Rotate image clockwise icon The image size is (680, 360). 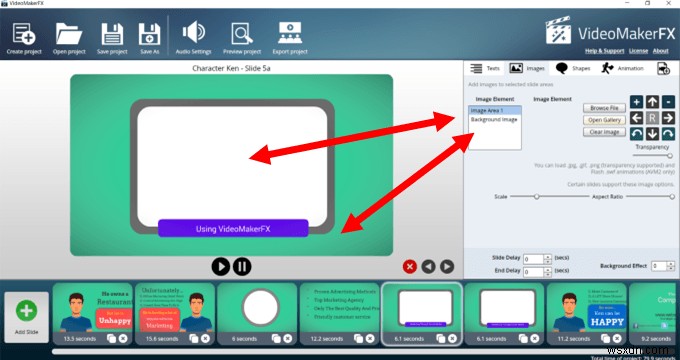(668, 133)
